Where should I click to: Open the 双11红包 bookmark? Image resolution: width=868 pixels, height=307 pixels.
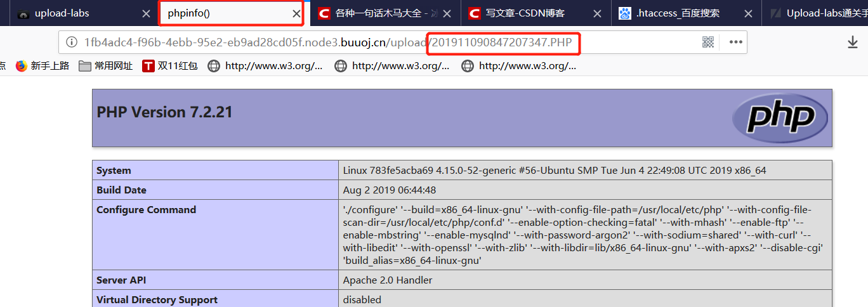170,65
